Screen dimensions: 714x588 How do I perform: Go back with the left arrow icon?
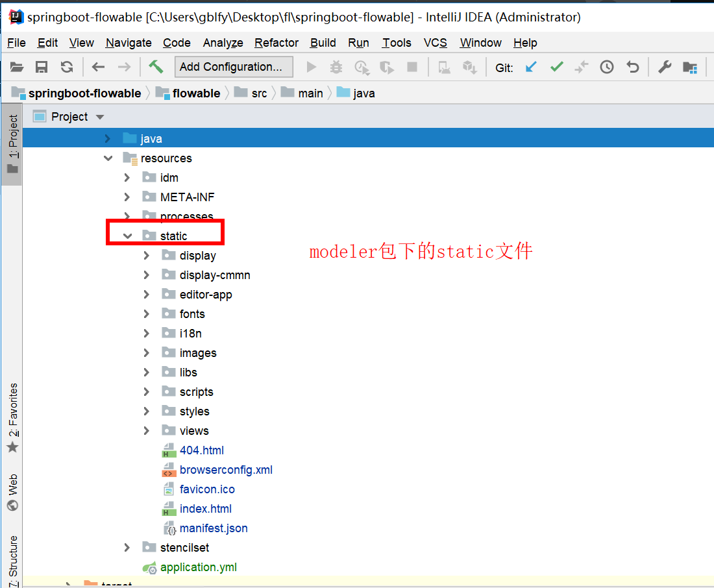pyautogui.click(x=98, y=67)
